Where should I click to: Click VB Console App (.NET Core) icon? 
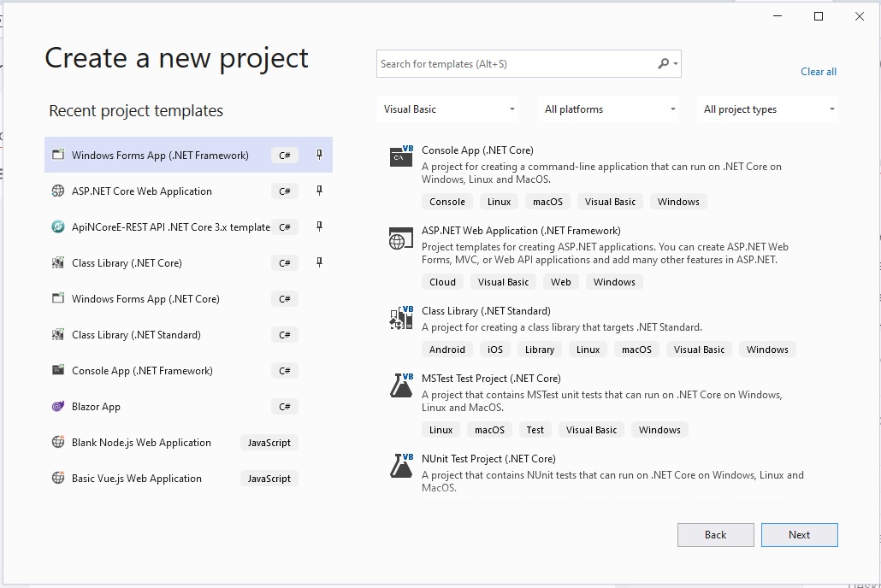click(401, 156)
